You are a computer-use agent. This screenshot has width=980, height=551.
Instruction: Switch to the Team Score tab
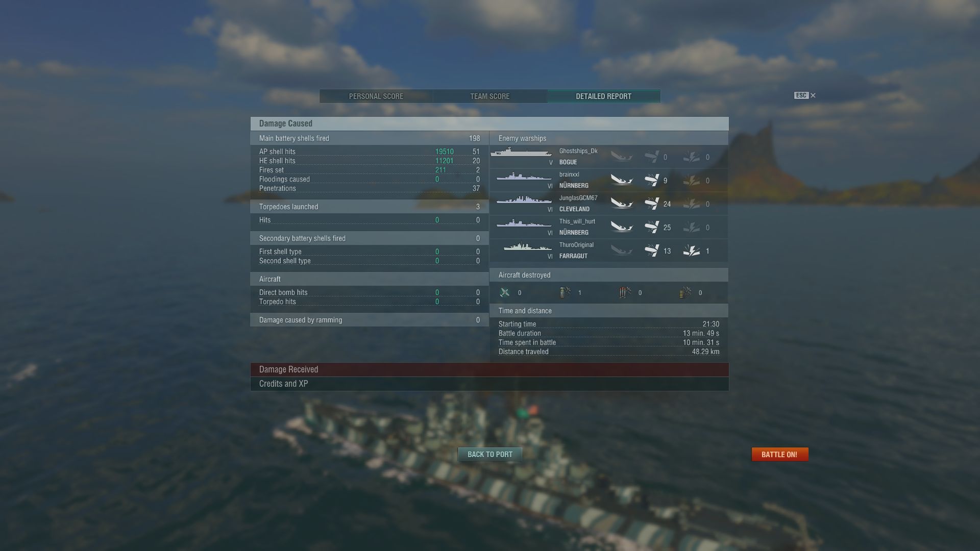(490, 96)
